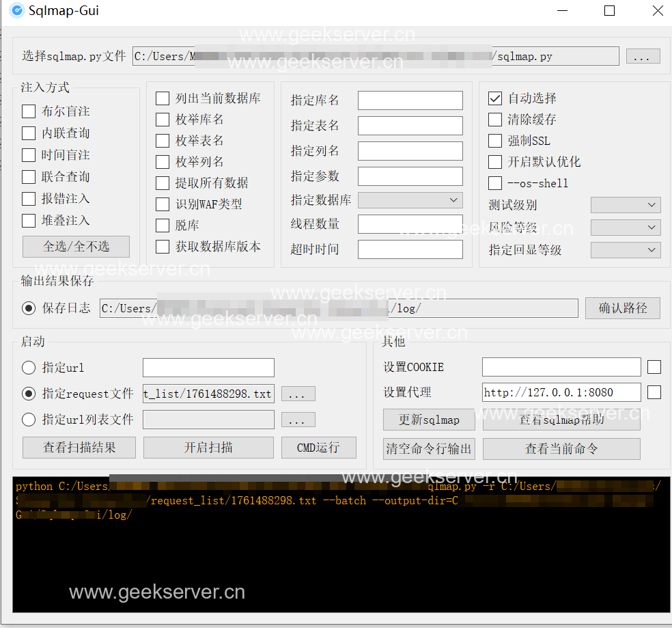Select the 指定url radio button
The image size is (672, 628).
[x=29, y=368]
